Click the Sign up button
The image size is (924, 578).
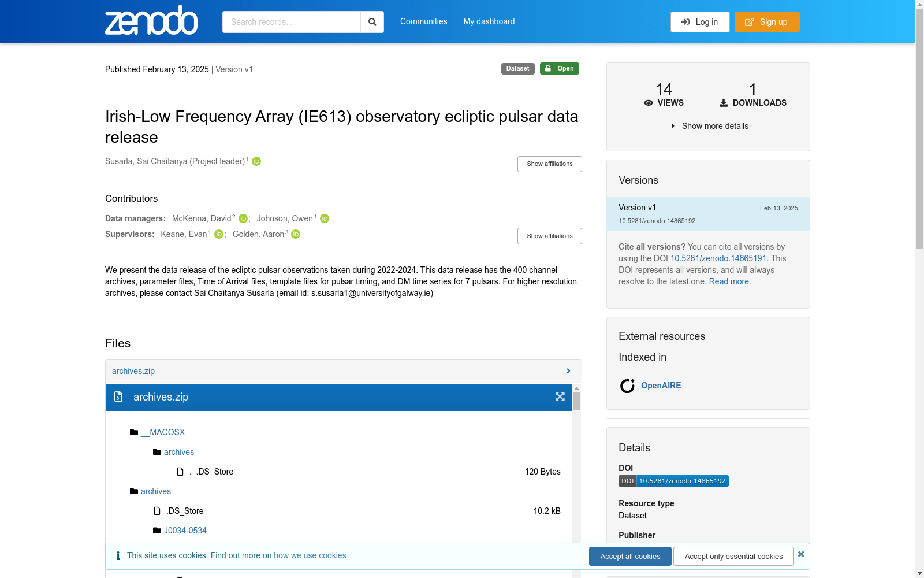click(x=767, y=22)
